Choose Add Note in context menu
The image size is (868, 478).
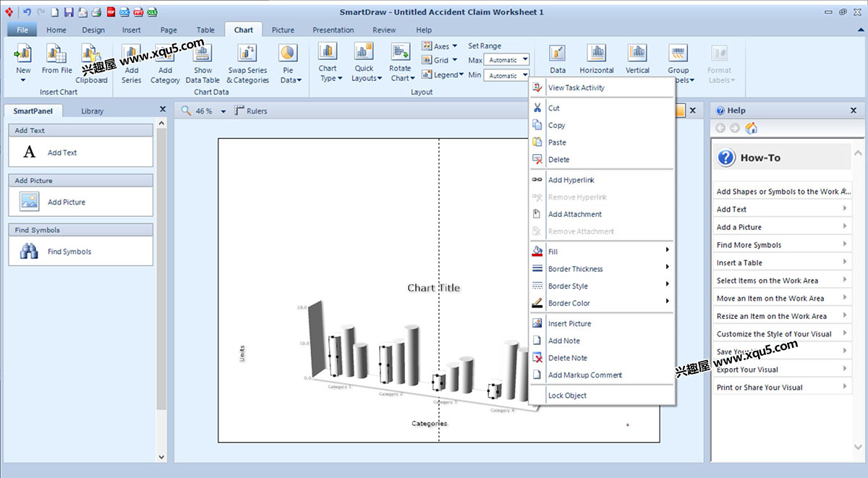click(602, 341)
